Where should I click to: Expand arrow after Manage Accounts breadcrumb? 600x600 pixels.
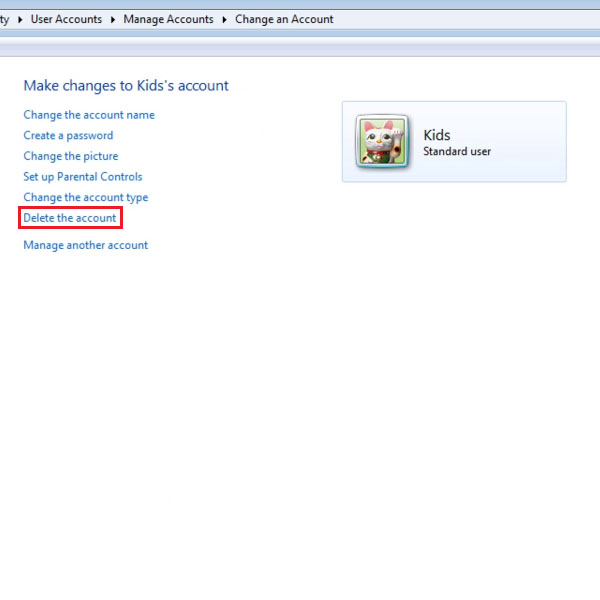224,20
